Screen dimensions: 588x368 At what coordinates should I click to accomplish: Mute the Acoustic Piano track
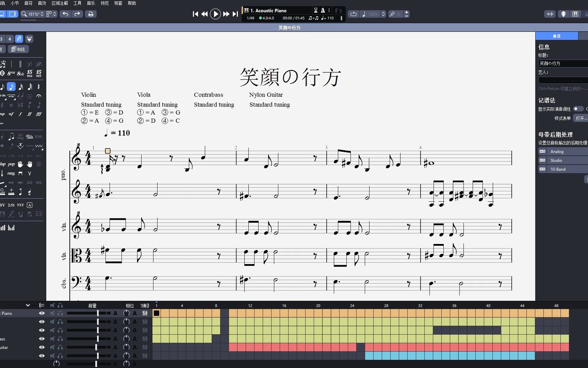(52, 313)
